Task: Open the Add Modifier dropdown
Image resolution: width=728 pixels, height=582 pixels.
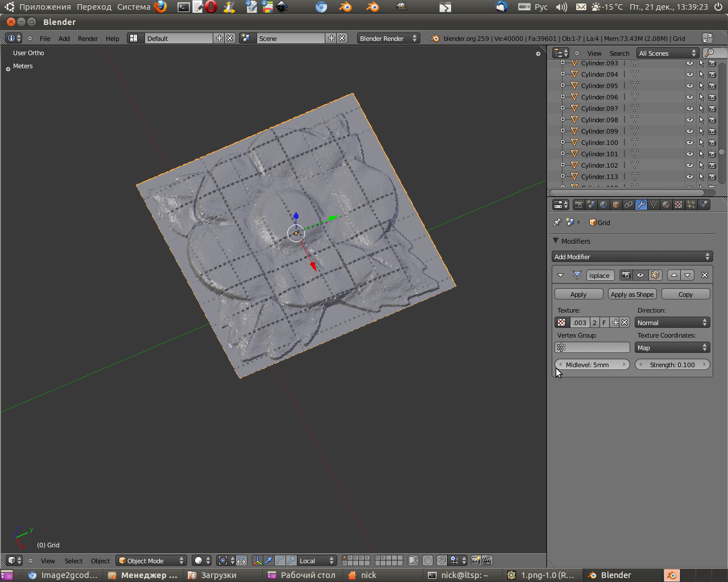Action: click(x=632, y=257)
